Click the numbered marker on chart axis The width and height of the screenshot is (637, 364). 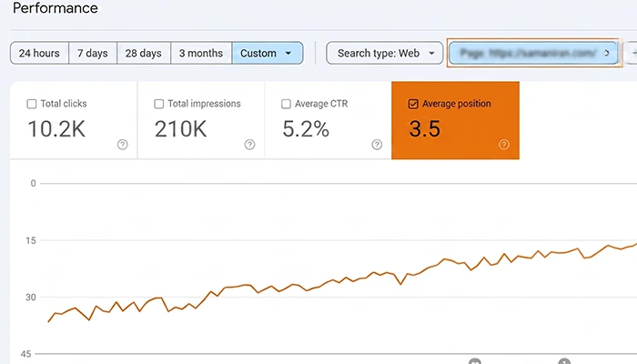coord(564,361)
